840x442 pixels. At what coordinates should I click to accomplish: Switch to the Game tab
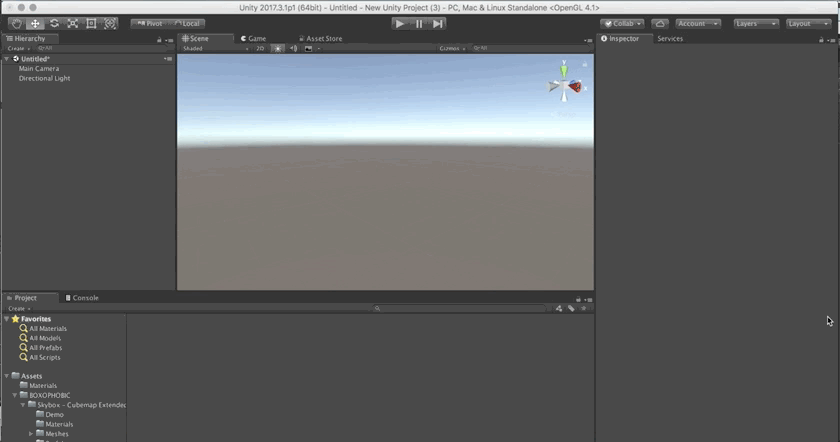253,39
